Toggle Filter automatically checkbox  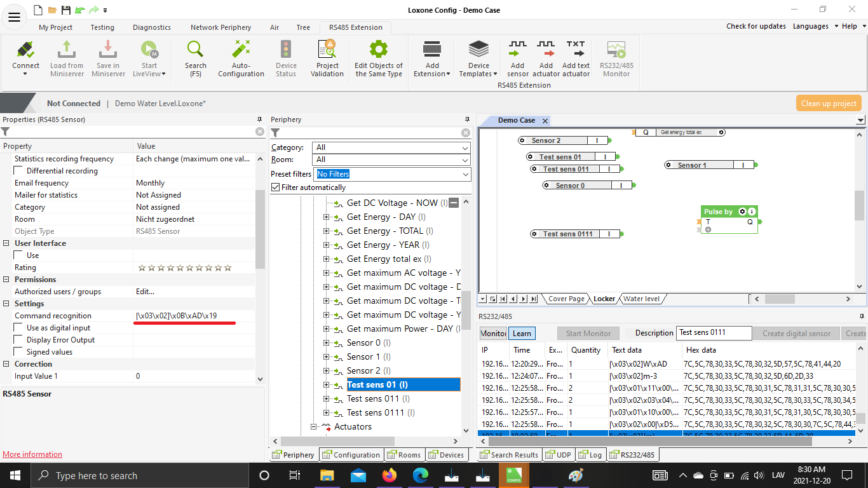(276, 187)
